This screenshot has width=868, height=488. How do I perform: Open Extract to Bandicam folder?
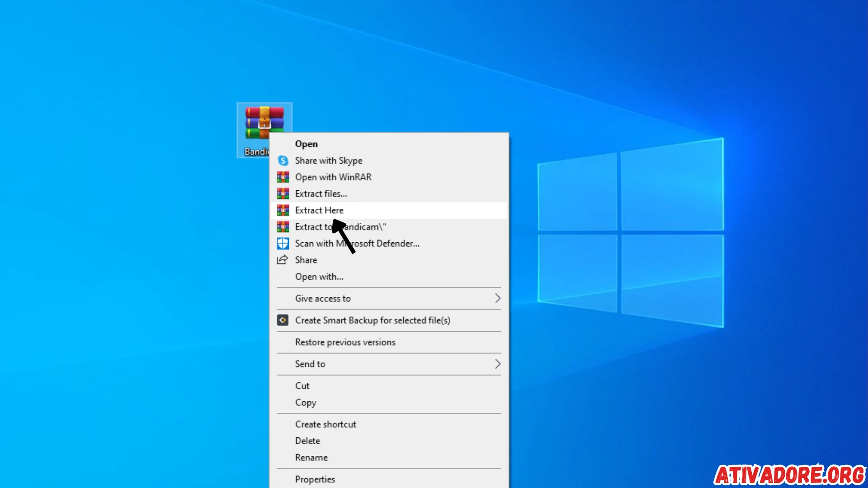coord(340,226)
